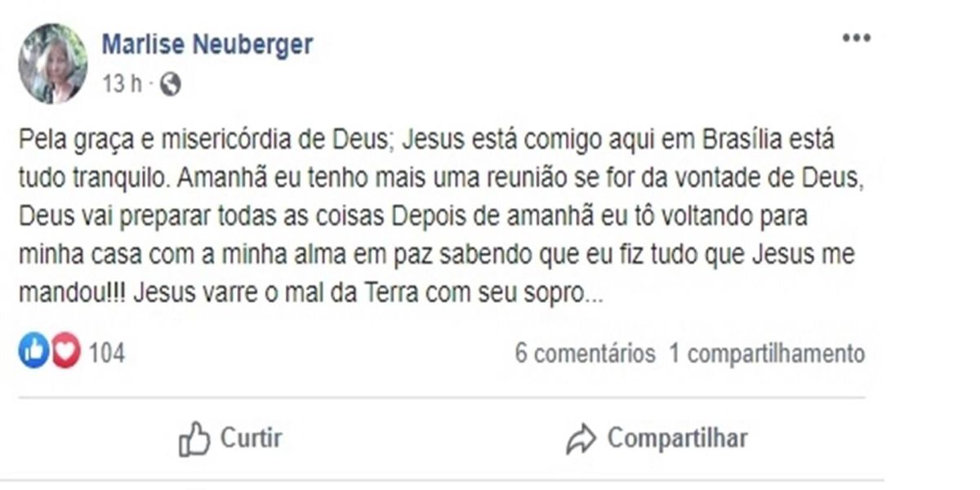Expand the post options via the ellipsis
Image resolution: width=980 pixels, height=490 pixels.
pyautogui.click(x=856, y=36)
